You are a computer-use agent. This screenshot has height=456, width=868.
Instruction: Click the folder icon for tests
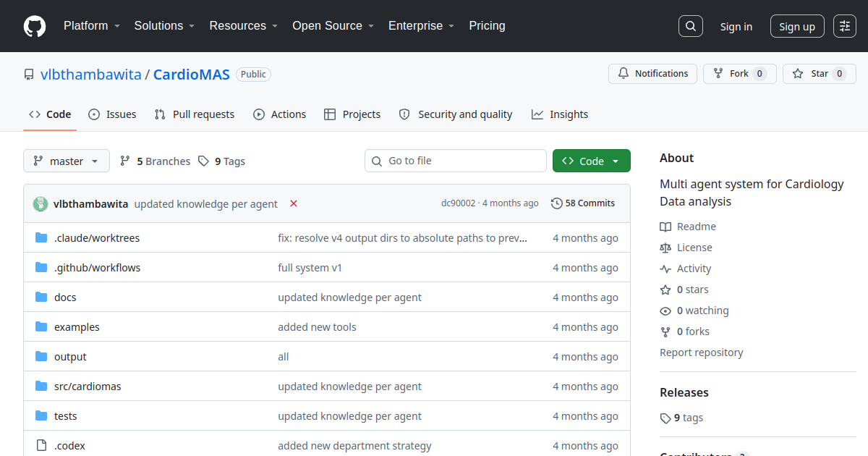pos(41,416)
